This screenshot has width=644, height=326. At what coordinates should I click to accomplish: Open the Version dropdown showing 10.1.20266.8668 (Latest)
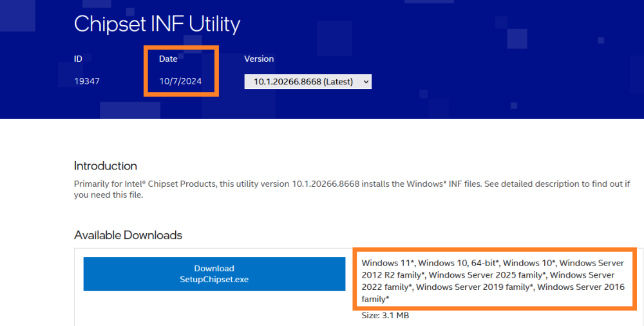[x=308, y=82]
